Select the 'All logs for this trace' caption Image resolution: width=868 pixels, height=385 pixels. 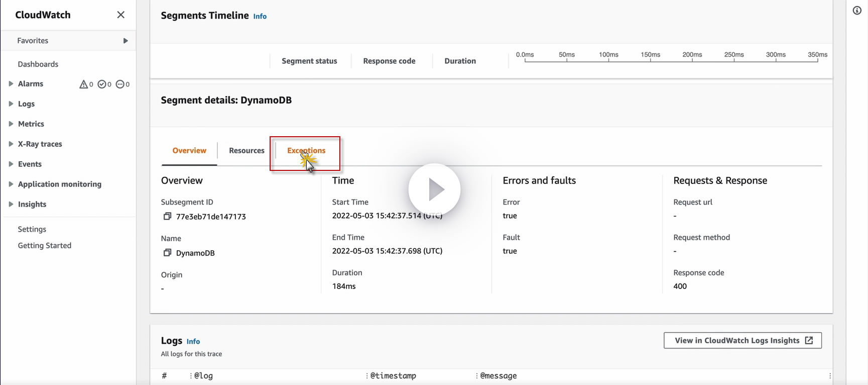[191, 354]
